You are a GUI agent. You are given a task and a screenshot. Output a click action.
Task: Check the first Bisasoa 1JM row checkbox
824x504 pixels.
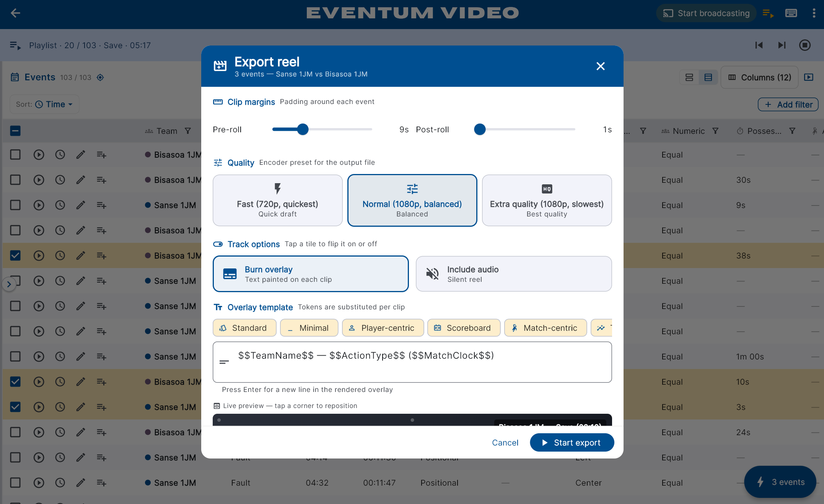(15, 154)
